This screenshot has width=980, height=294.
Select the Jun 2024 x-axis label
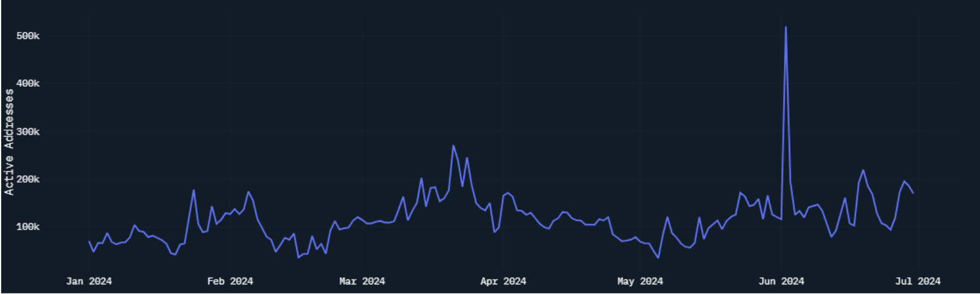point(781,281)
